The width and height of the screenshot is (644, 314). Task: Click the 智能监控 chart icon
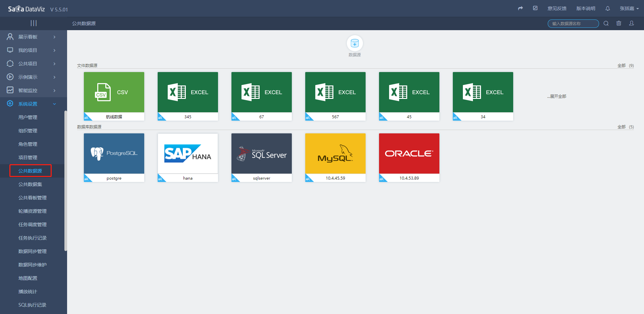coord(10,90)
